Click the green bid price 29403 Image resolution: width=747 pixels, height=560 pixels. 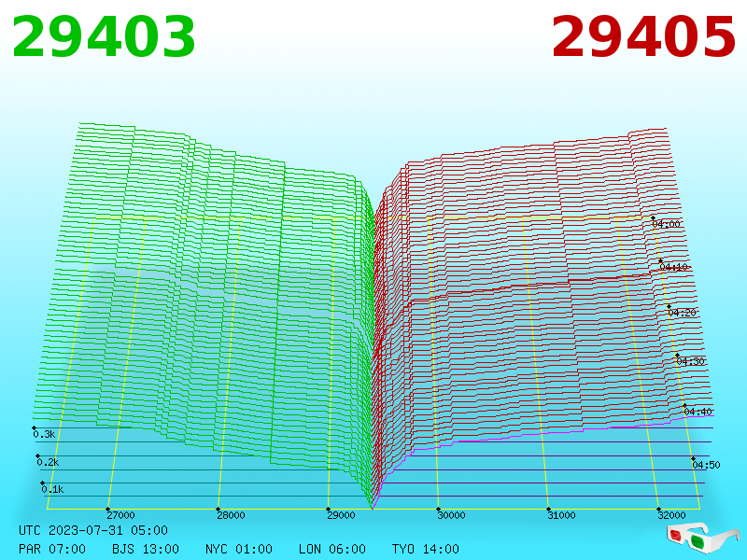point(104,36)
